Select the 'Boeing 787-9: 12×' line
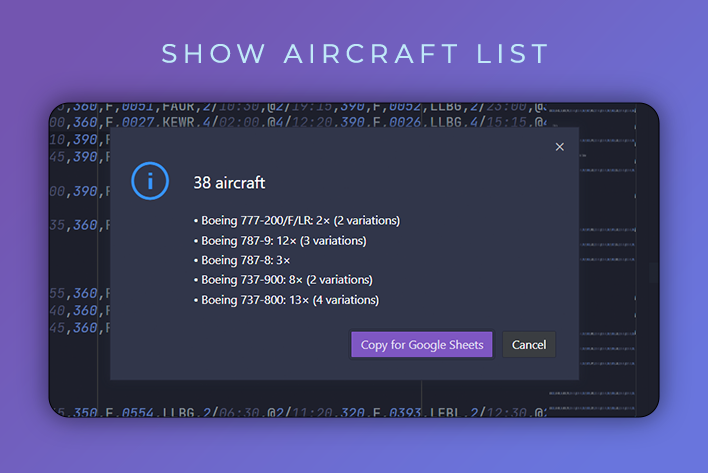The width and height of the screenshot is (708, 473). click(280, 241)
